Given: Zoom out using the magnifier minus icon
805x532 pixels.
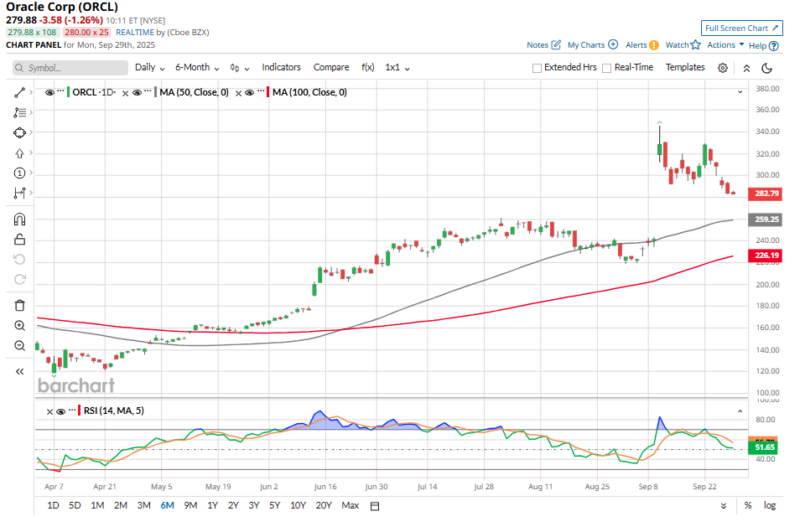Looking at the screenshot, I should pyautogui.click(x=19, y=346).
